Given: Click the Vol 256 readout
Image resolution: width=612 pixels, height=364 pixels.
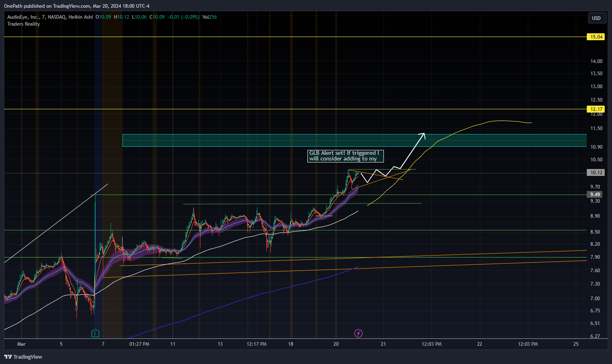Looking at the screenshot, I should tap(209, 17).
